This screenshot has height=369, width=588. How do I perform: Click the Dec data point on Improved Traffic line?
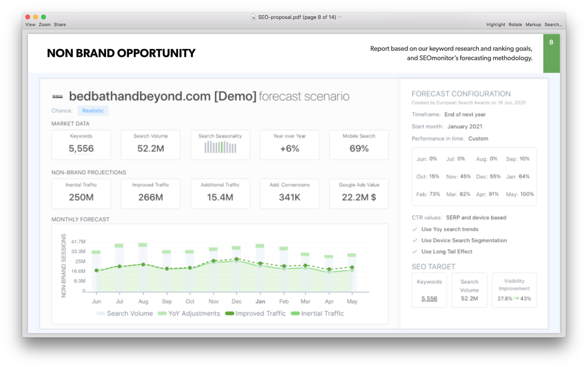236,259
